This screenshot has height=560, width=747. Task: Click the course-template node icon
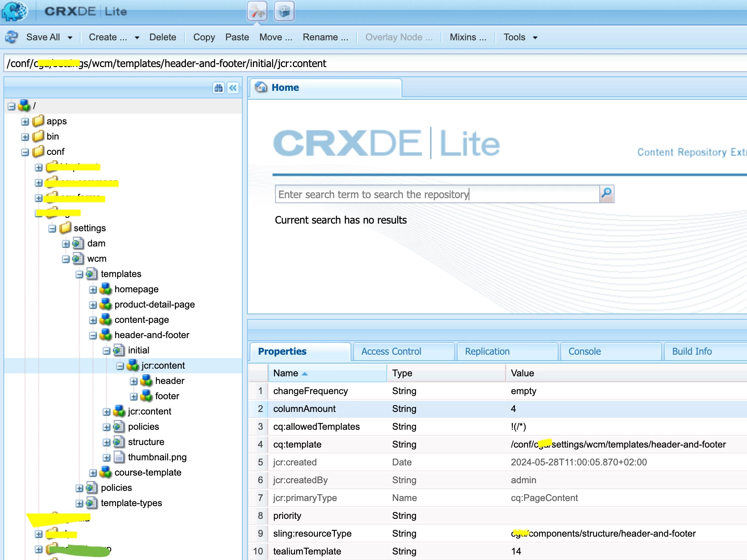point(105,472)
